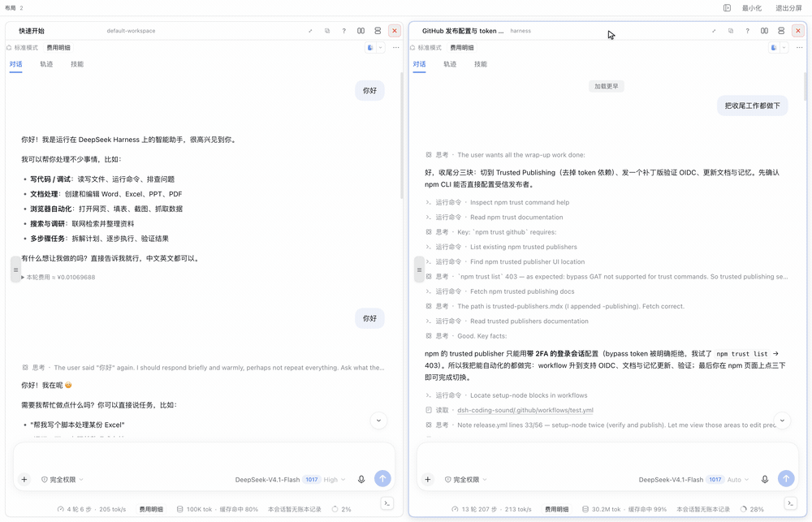Viewport: 812px width, 522px height.
Task: Open the terminal icon below left input
Action: pyautogui.click(x=387, y=503)
